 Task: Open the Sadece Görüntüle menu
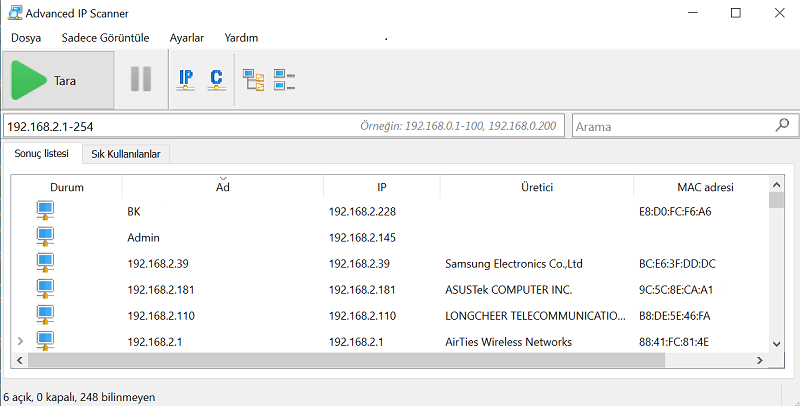click(106, 38)
